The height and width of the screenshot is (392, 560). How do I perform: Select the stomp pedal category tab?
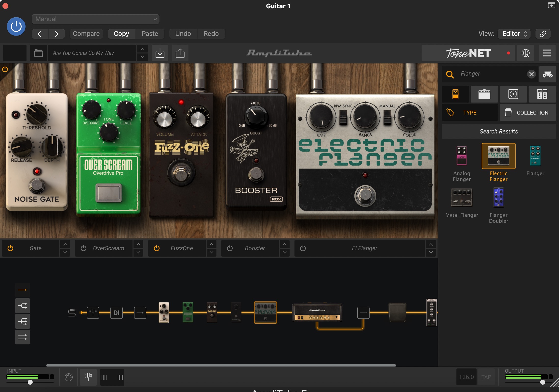455,94
